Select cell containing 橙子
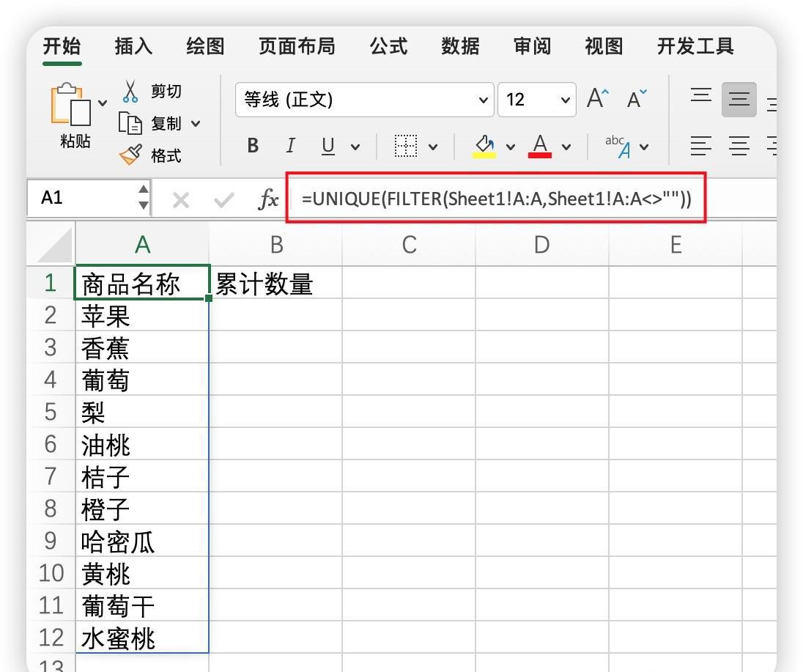The width and height of the screenshot is (803, 672). [142, 508]
